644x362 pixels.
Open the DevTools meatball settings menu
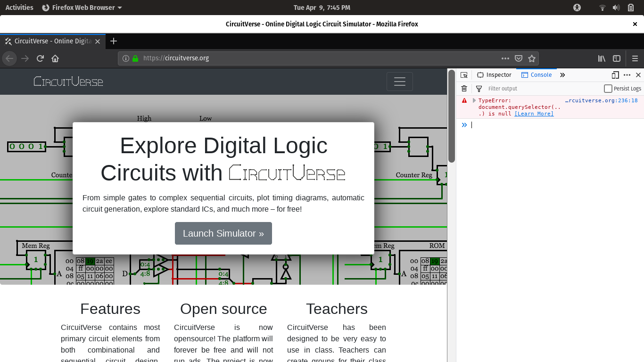coord(627,75)
